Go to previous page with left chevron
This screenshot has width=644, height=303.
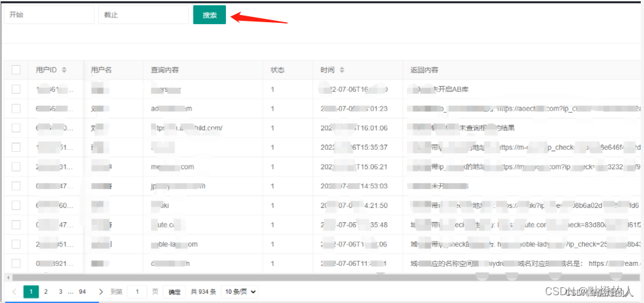tap(14, 292)
